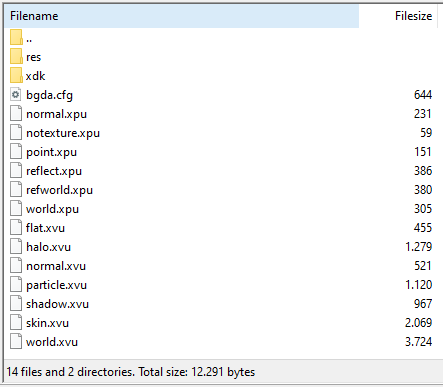Image resolution: width=443 pixels, height=387 pixels.
Task: Select the file name "normal.xvu"
Action: pyautogui.click(x=56, y=266)
